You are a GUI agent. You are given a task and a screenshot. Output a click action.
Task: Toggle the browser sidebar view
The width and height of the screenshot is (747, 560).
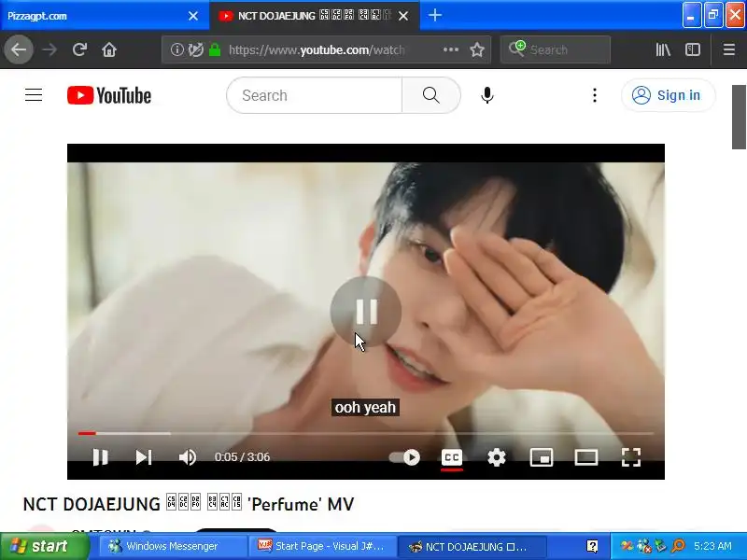tap(692, 49)
